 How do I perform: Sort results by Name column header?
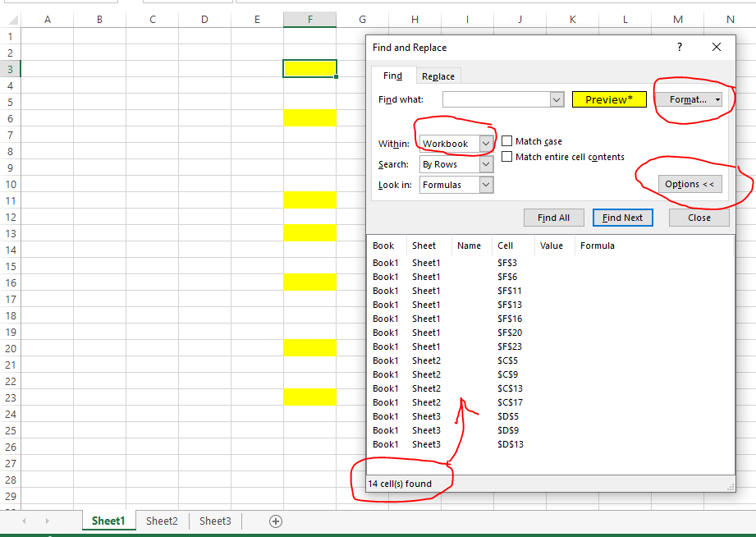(472, 246)
